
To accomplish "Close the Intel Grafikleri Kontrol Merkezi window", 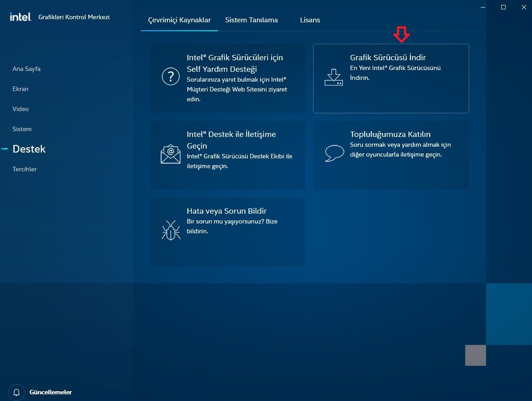I will point(524,7).
